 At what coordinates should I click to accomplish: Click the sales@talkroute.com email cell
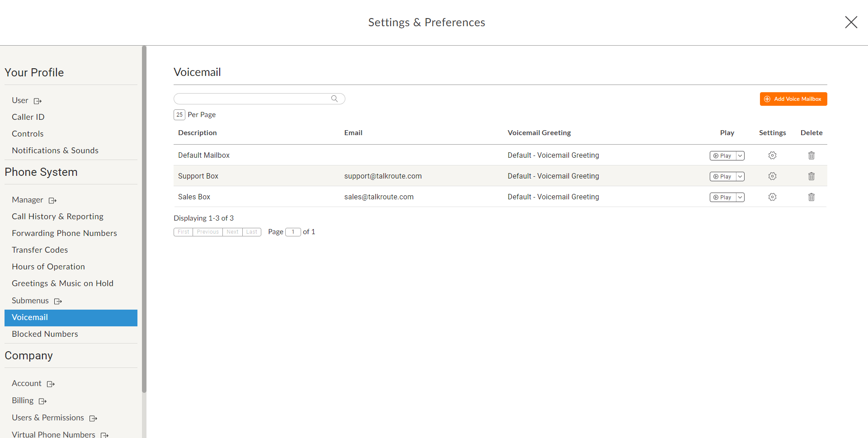379,197
